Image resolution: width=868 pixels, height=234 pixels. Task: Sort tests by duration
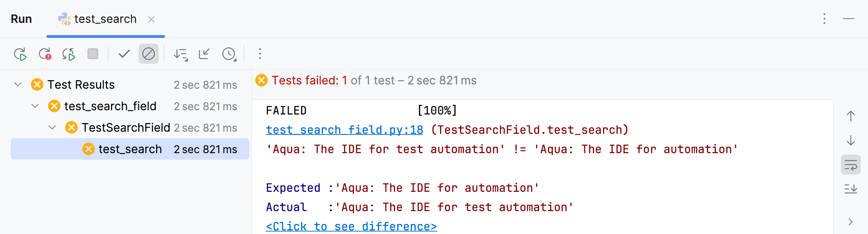pos(181,54)
